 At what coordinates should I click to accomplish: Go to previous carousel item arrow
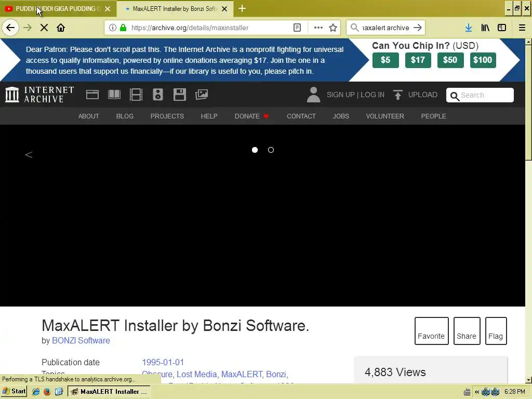tap(29, 155)
